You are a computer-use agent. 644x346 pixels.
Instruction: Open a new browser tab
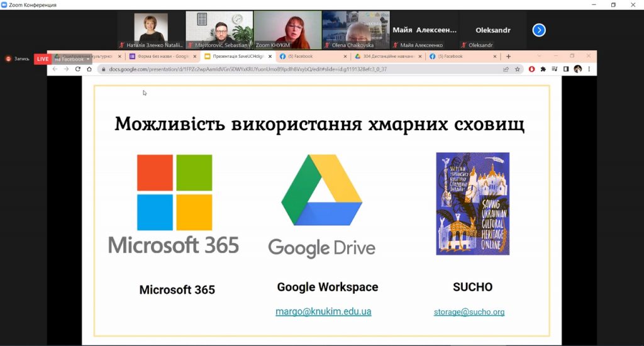[x=508, y=56]
